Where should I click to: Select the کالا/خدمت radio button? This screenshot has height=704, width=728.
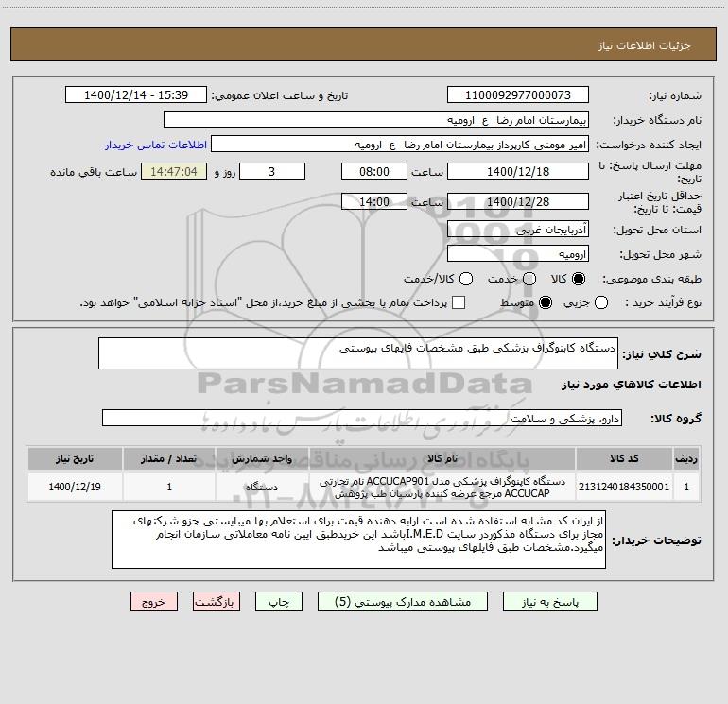click(x=466, y=279)
